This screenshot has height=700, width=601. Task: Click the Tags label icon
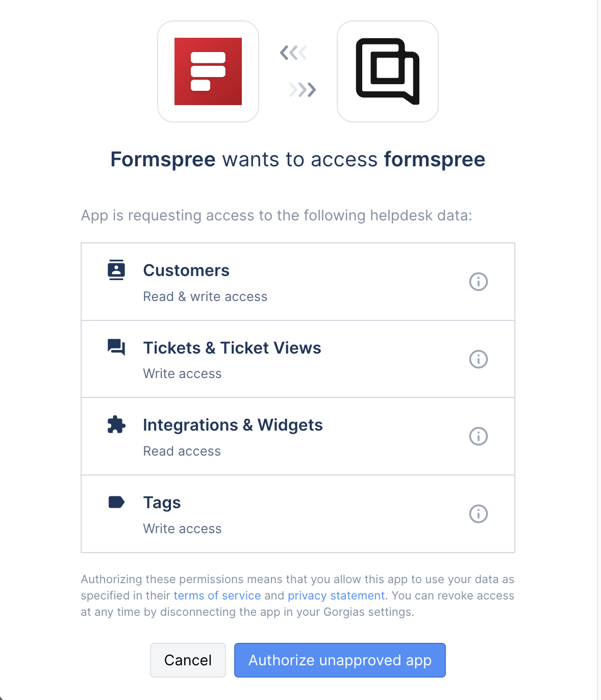click(x=116, y=502)
